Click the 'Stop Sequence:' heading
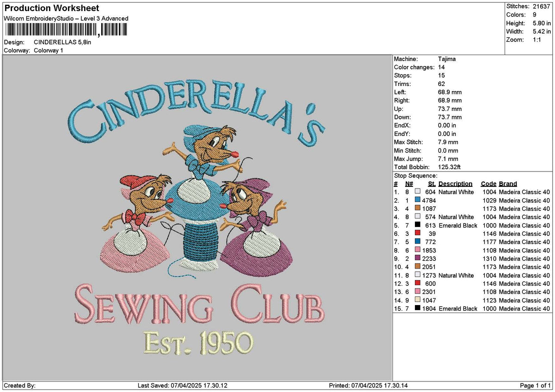This screenshot has width=555, height=392. 415,176
